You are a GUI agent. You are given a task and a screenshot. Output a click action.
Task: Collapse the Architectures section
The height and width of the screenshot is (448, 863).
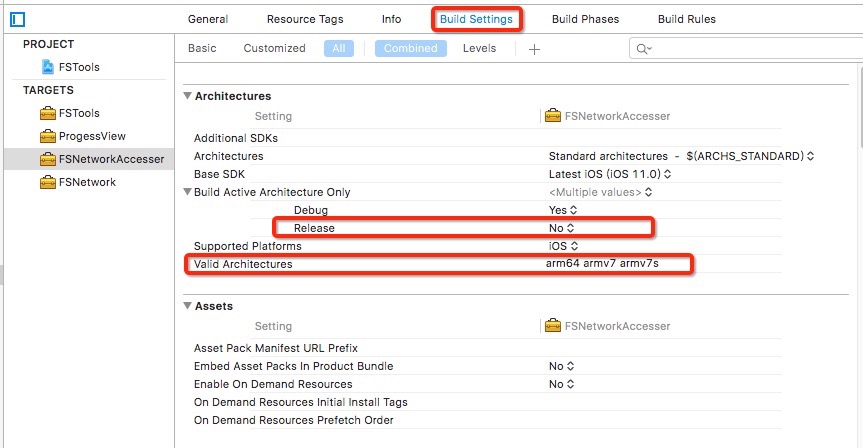click(x=187, y=97)
